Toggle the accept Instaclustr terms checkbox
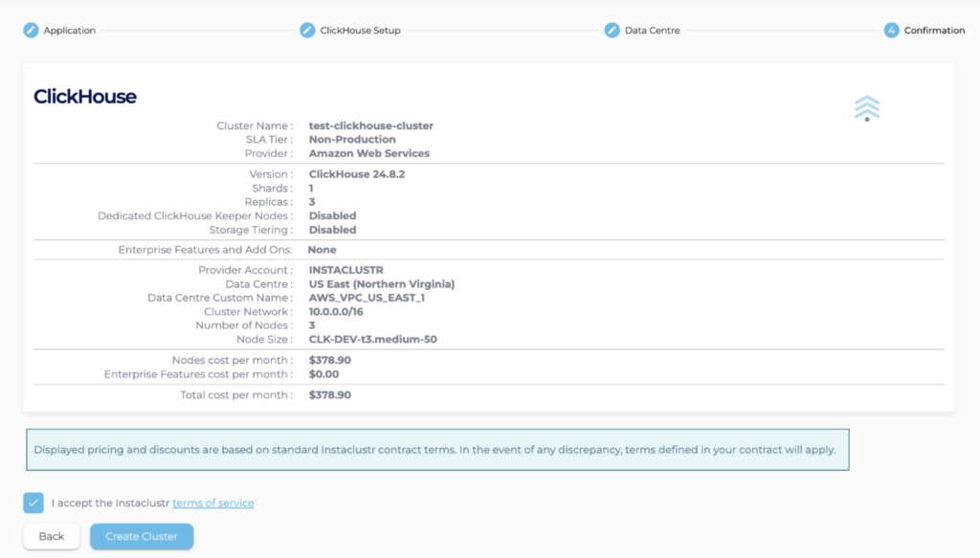 (x=33, y=502)
